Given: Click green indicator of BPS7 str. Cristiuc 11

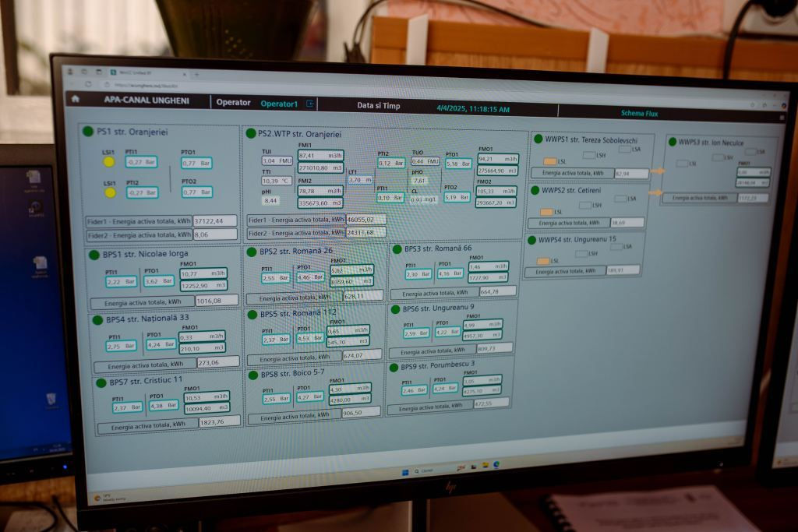Looking at the screenshot, I should (x=101, y=382).
